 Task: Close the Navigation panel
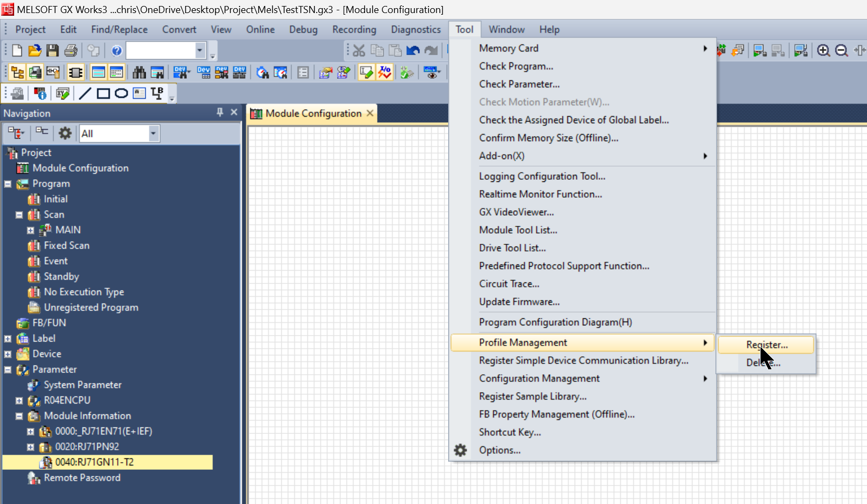(234, 112)
